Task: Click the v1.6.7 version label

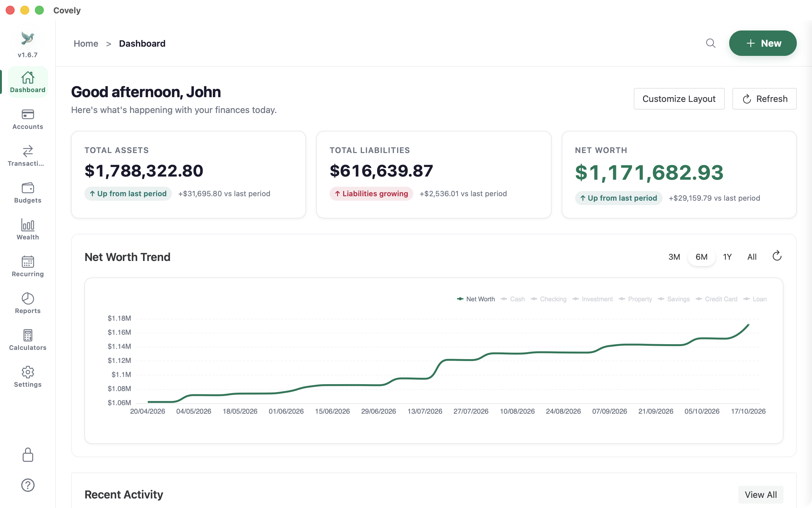Action: pyautogui.click(x=28, y=55)
